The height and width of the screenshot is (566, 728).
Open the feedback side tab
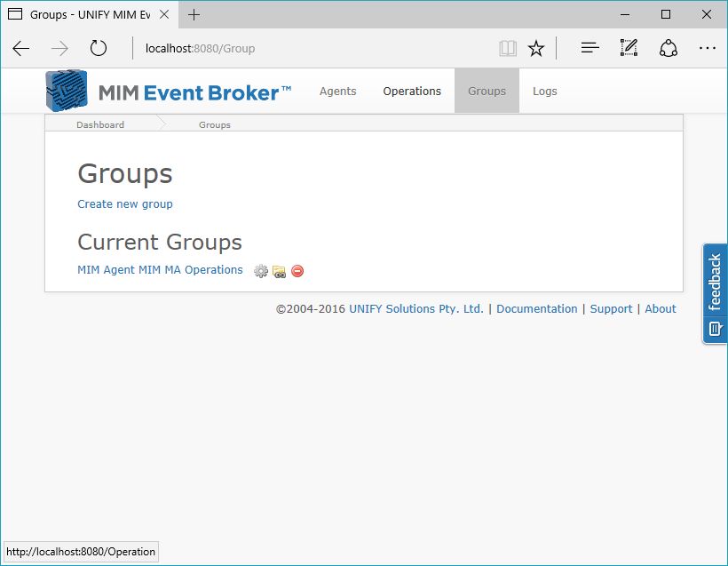pyautogui.click(x=715, y=294)
